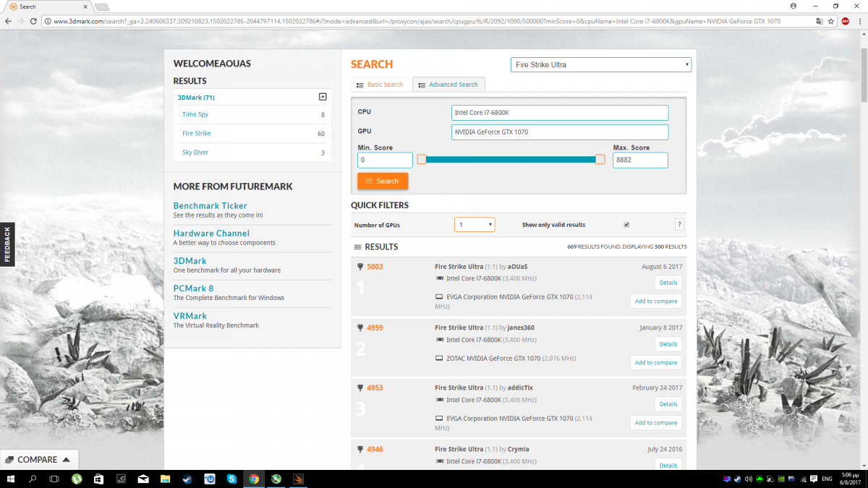Screen dimensions: 868x488
Task: Click the minimum score slider handle
Action: [422, 159]
